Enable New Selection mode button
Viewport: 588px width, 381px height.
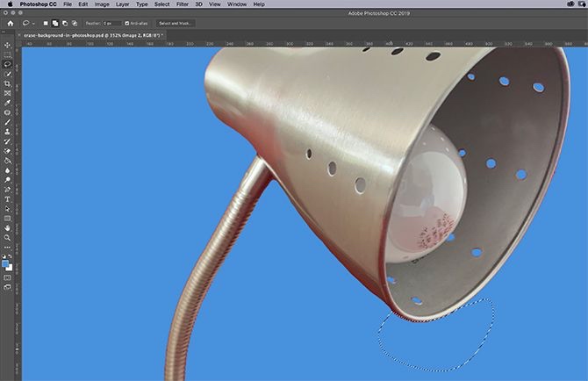46,23
